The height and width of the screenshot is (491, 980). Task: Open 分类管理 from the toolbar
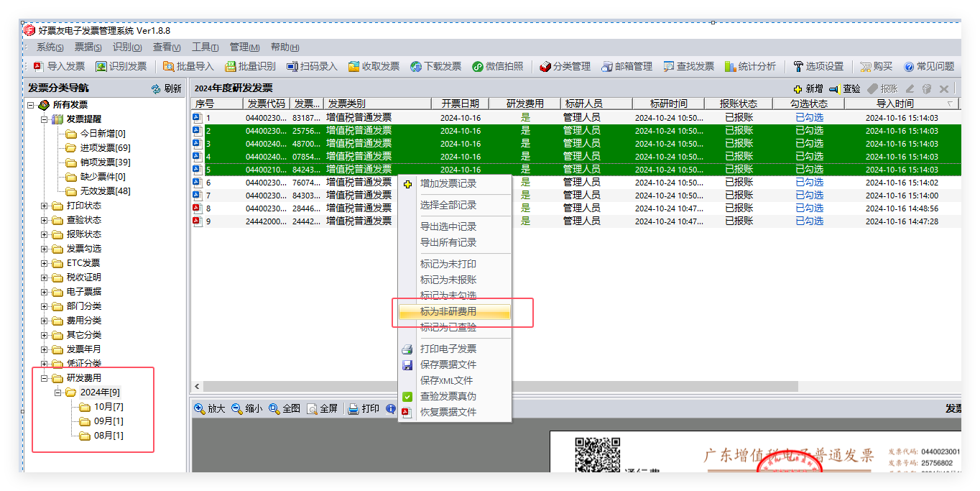click(x=565, y=66)
